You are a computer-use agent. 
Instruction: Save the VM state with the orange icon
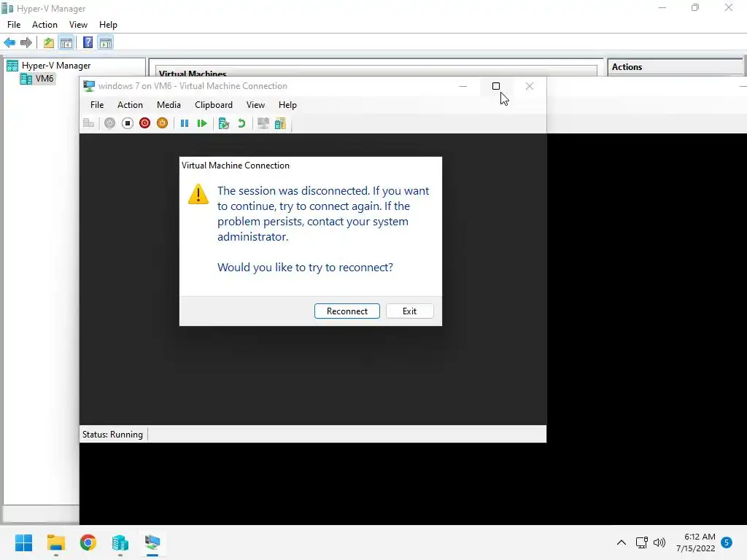pyautogui.click(x=163, y=123)
